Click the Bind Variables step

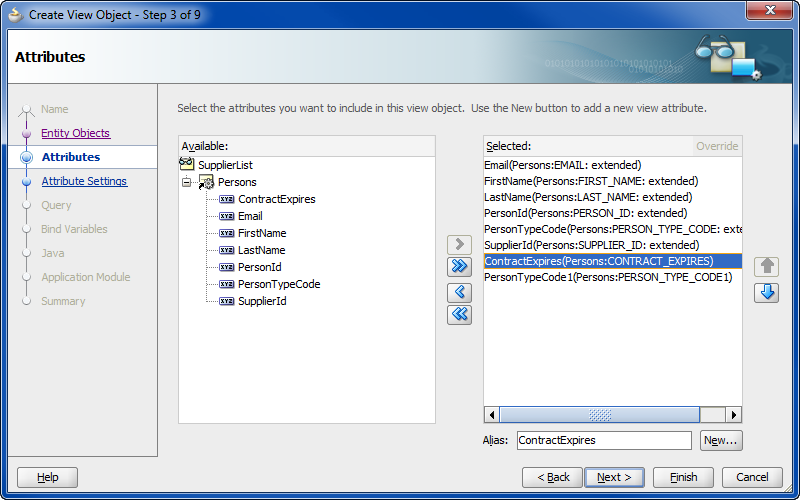click(74, 229)
